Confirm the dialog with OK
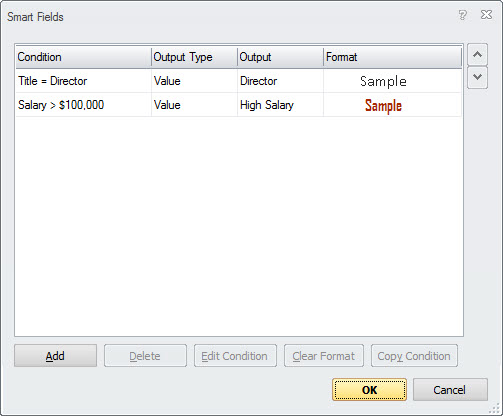The height and width of the screenshot is (416, 503). point(369,389)
